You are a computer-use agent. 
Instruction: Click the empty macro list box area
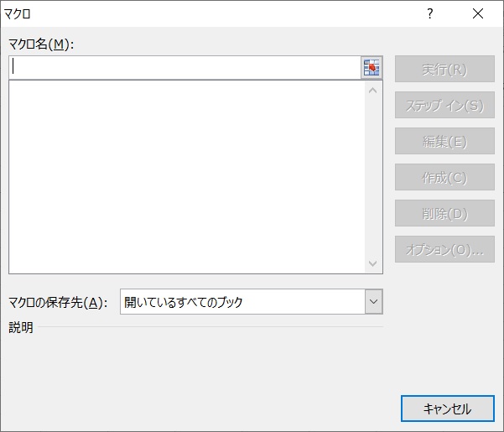(x=186, y=176)
